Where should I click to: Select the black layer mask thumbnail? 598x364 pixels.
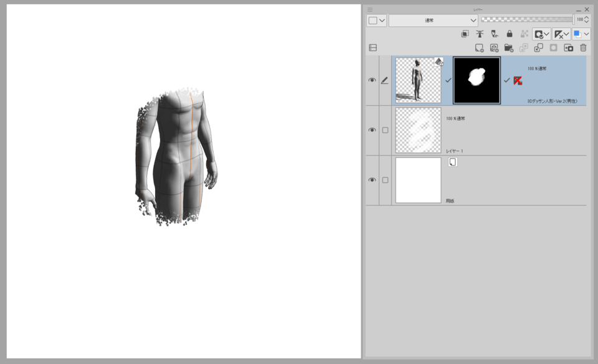477,80
